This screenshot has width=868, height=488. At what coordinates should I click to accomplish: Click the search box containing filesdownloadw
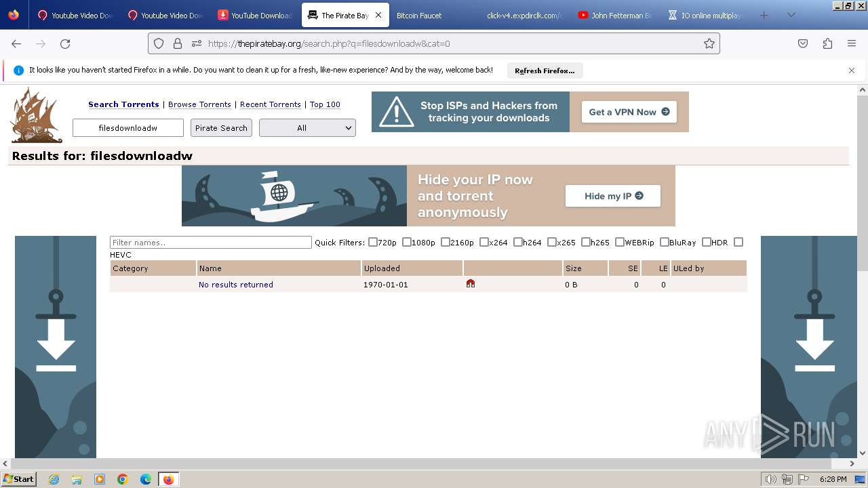pyautogui.click(x=128, y=128)
